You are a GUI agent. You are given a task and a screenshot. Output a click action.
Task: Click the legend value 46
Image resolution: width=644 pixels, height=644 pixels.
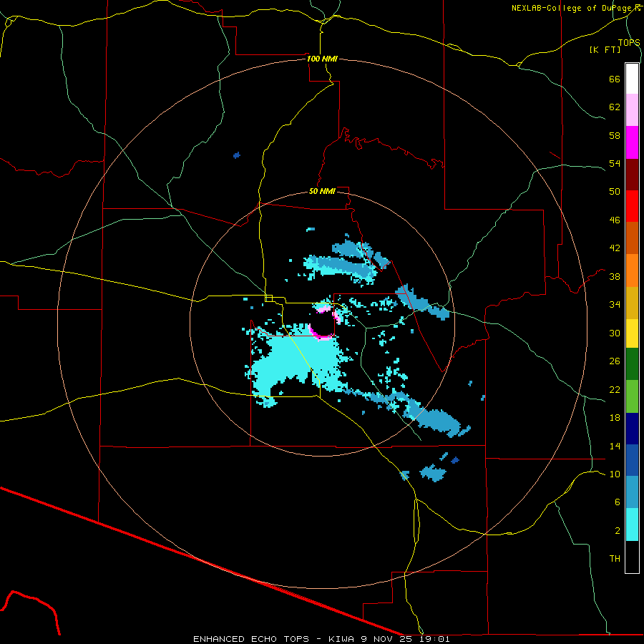pyautogui.click(x=615, y=220)
